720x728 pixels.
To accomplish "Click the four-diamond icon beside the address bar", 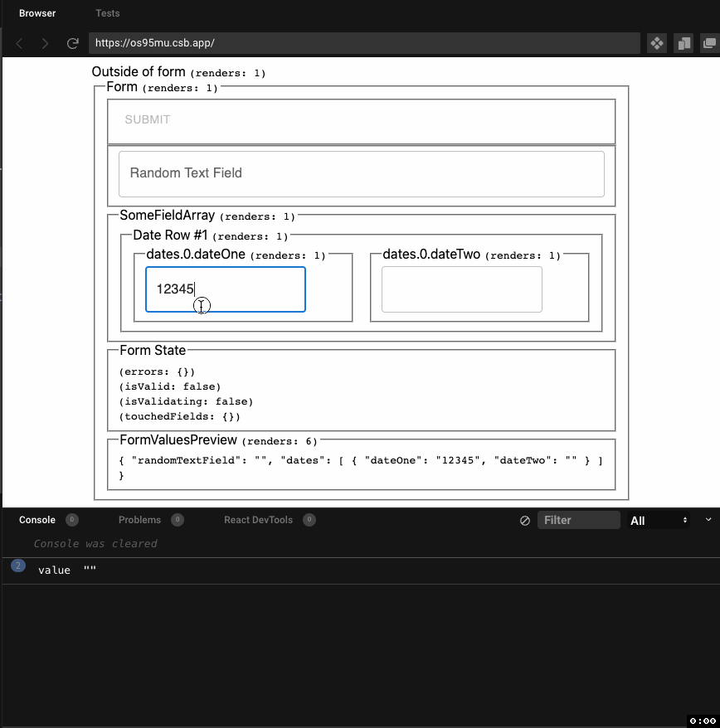I will pyautogui.click(x=657, y=44).
